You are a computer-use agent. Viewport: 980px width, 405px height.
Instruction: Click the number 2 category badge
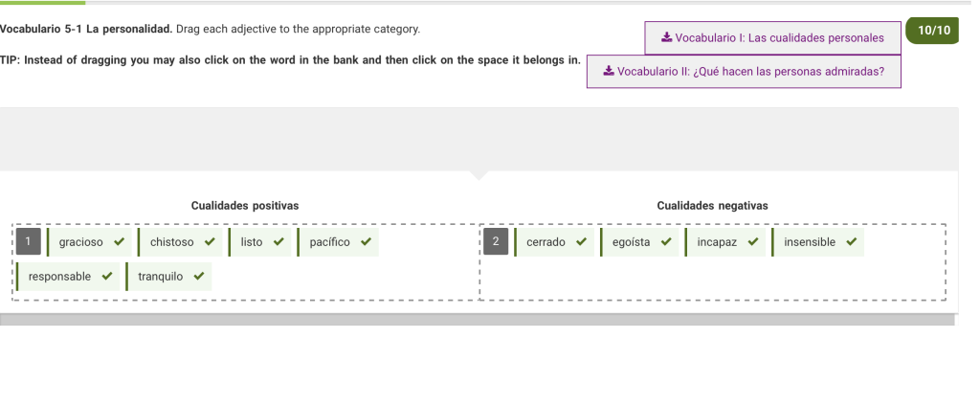pos(496,242)
